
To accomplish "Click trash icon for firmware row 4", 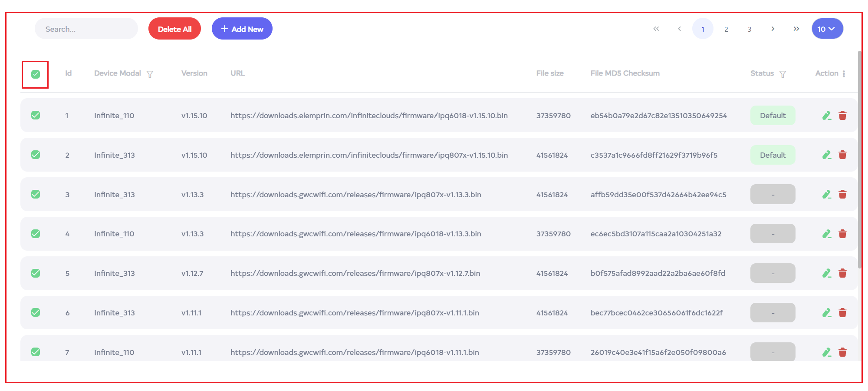I will [x=842, y=234].
